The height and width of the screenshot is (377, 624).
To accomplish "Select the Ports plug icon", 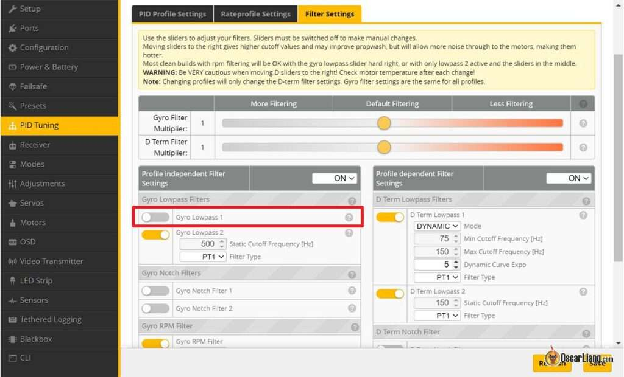I will (x=12, y=28).
